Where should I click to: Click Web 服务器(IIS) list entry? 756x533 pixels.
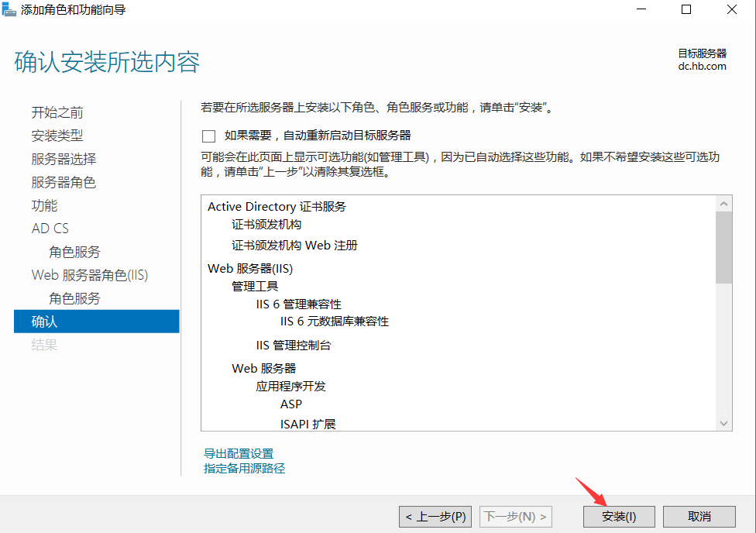(250, 268)
